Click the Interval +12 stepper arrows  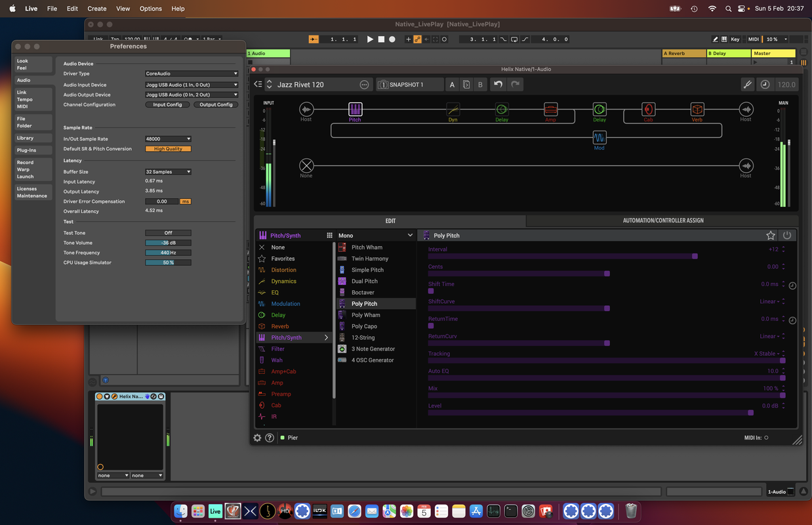tap(783, 249)
